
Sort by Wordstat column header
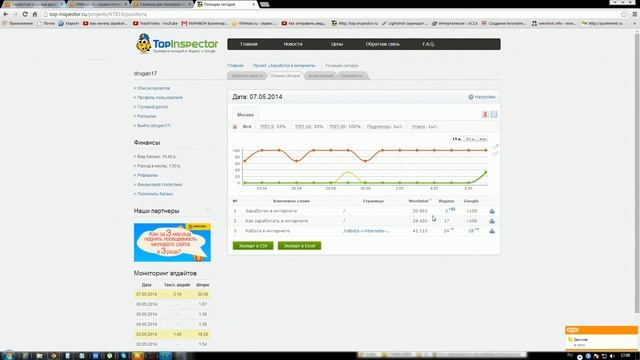[x=418, y=201]
